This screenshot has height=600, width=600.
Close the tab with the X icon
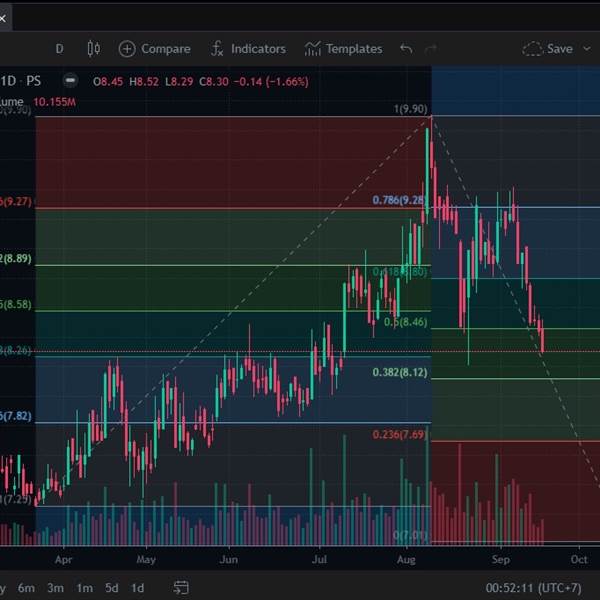pos(3,18)
